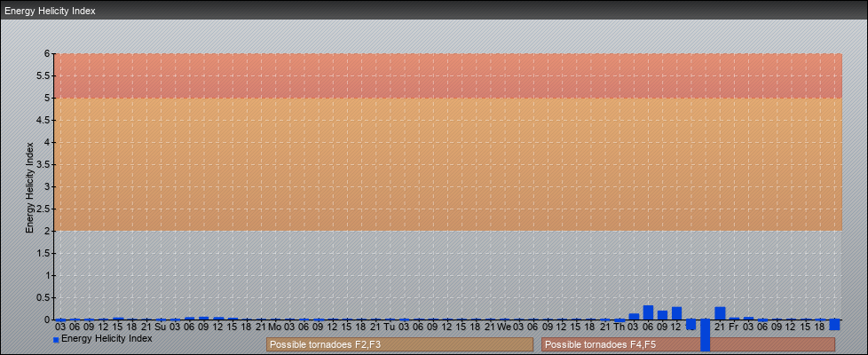Image resolution: width=868 pixels, height=355 pixels.
Task: Click the blue Energy Helicity Index legend square
Action: coord(56,340)
